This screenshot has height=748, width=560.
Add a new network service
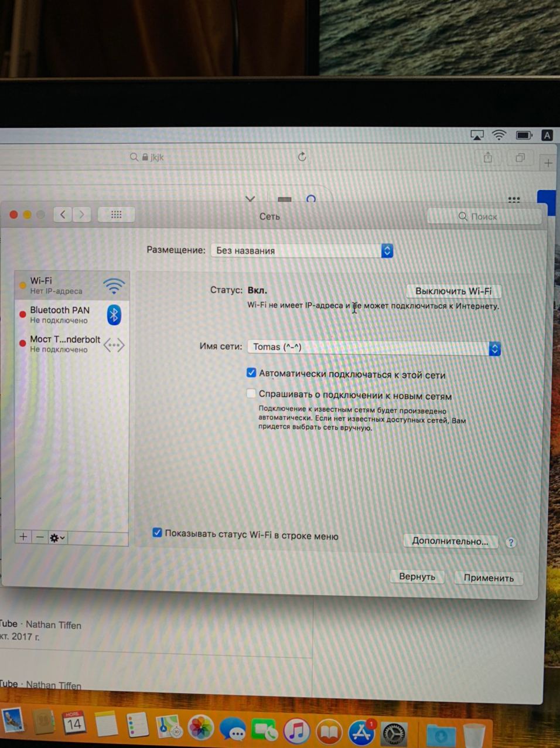tap(23, 536)
